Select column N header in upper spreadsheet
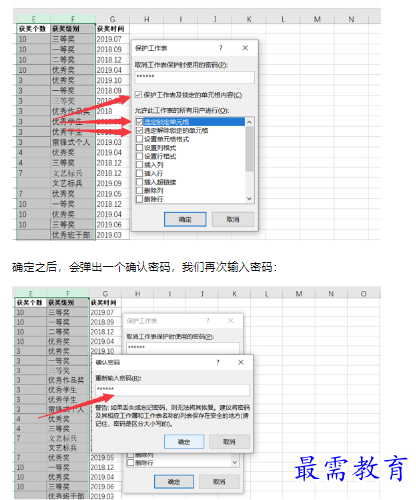This screenshot has width=416, height=500. (x=351, y=19)
